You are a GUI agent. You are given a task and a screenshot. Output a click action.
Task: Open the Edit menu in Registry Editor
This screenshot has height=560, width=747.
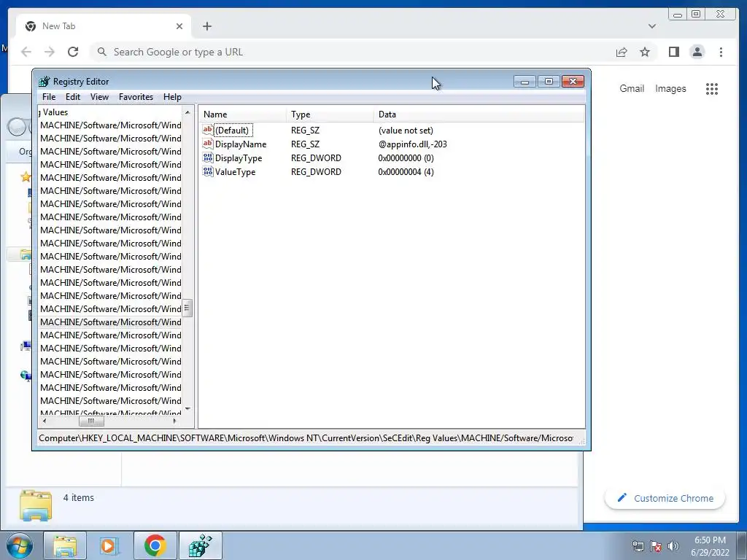72,97
